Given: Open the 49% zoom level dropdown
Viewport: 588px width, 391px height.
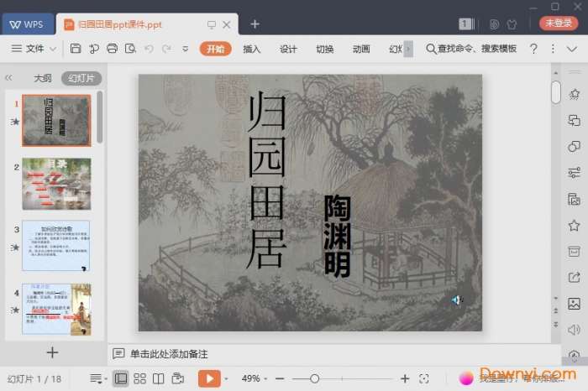Looking at the screenshot, I should click(255, 378).
